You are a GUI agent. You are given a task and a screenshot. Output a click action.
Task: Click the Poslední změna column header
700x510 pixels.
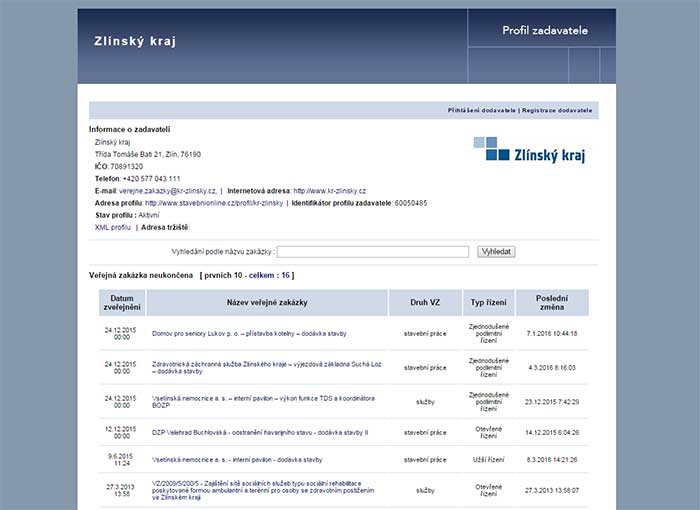coord(552,303)
